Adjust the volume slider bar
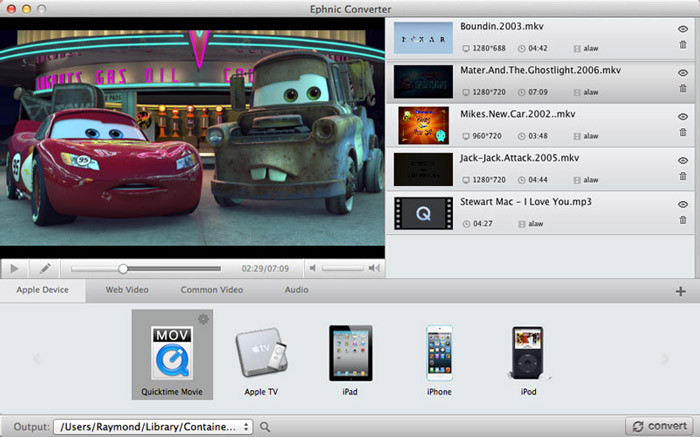The width and height of the screenshot is (700, 437). pyautogui.click(x=343, y=268)
